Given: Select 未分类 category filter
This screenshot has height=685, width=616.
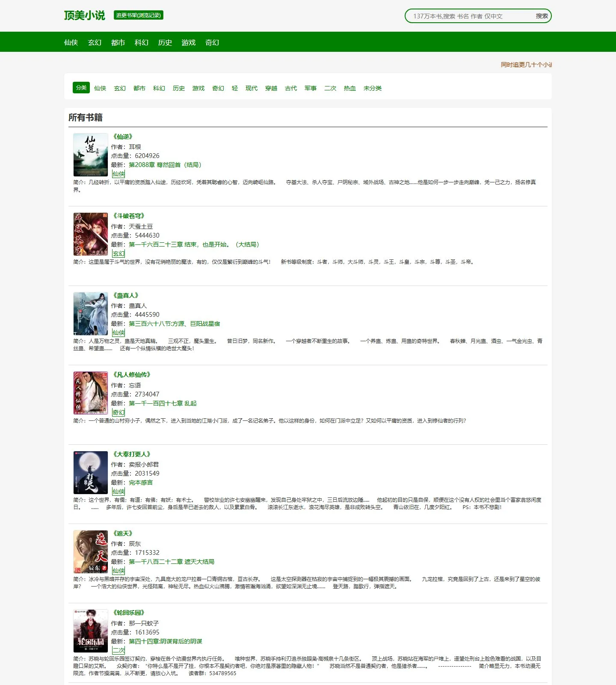Looking at the screenshot, I should [x=373, y=88].
